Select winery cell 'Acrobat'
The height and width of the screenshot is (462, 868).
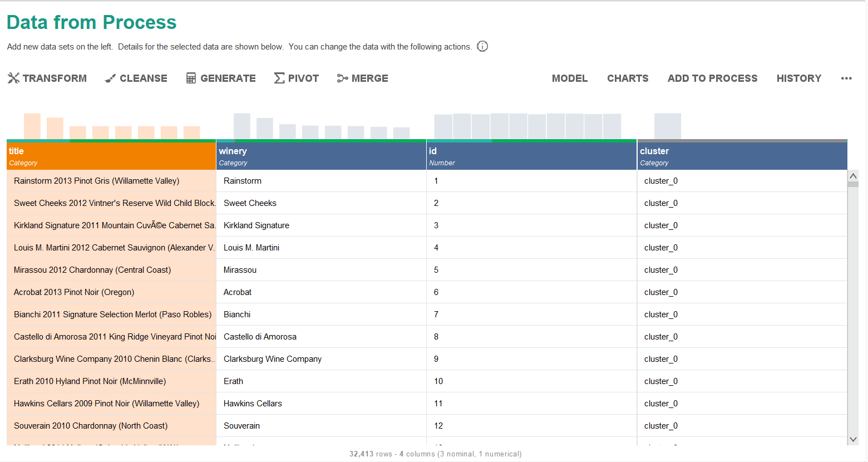(x=321, y=292)
